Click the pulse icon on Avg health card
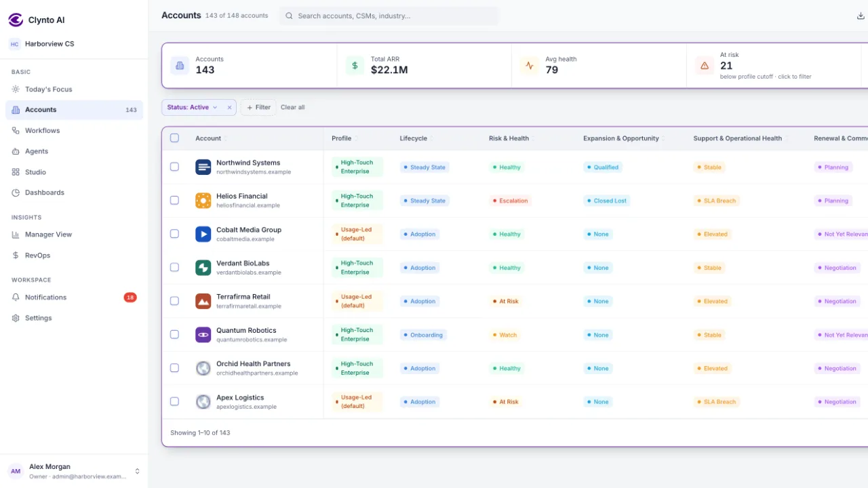Image resolution: width=868 pixels, height=488 pixels. [530, 66]
